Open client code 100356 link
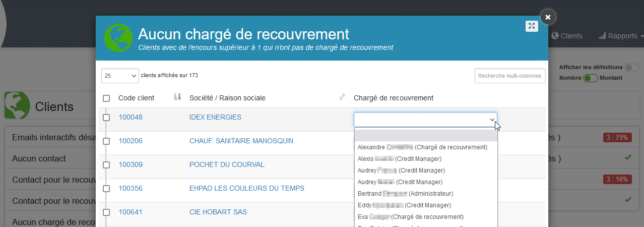The height and width of the screenshot is (227, 644). pos(131,188)
